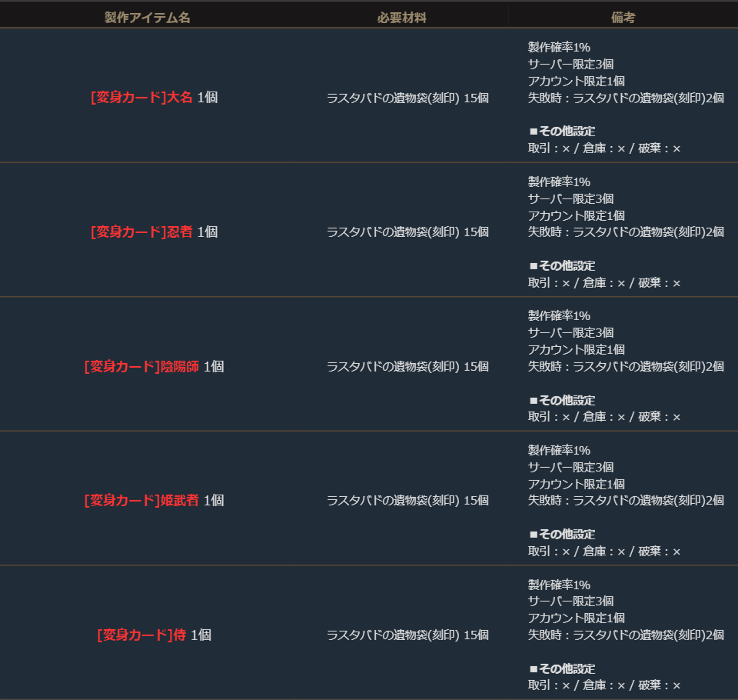Click the required material in the 忍者 row
The image size is (738, 700).
pyautogui.click(x=407, y=232)
